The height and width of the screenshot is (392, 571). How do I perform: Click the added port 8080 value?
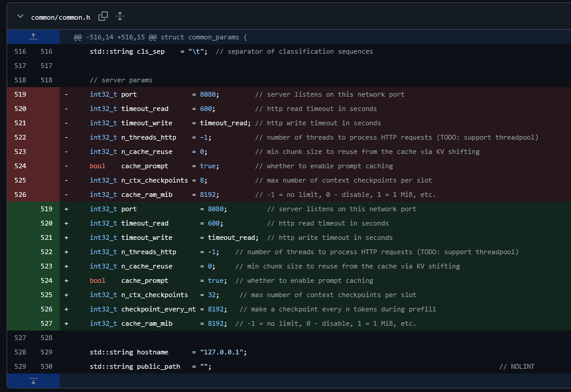(215, 209)
